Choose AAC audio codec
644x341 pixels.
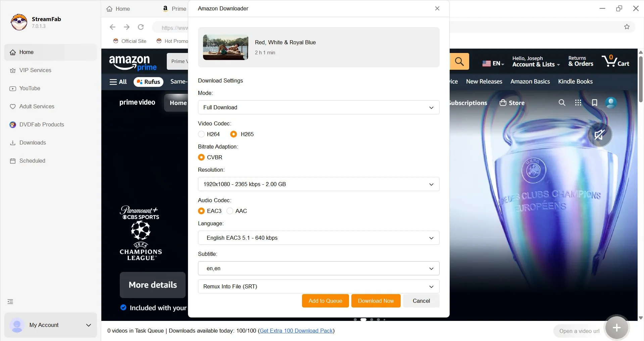pos(230,211)
